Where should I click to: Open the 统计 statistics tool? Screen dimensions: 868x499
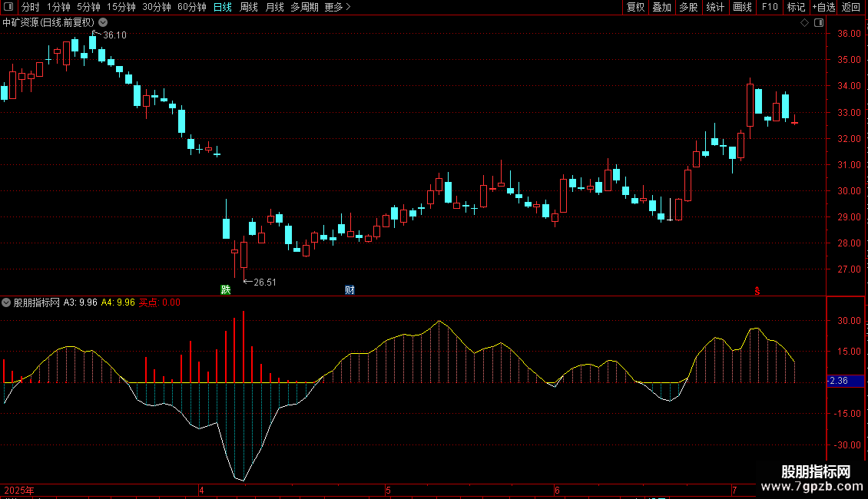coord(715,7)
